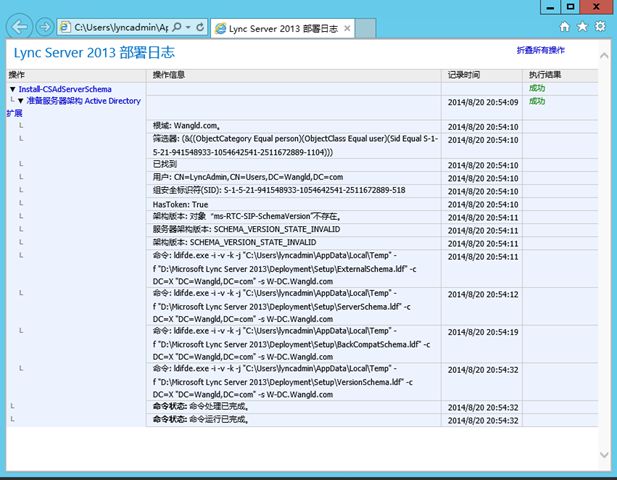Collapse the Install-CSAdServerSchema triangle
The width and height of the screenshot is (617, 480).
click(x=13, y=89)
